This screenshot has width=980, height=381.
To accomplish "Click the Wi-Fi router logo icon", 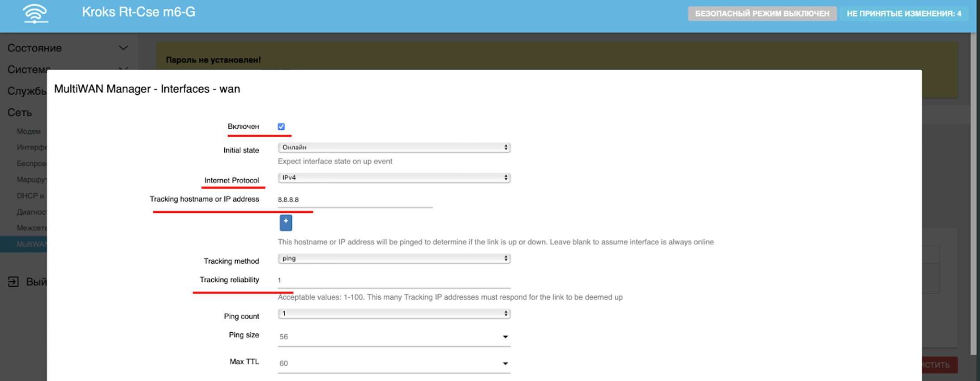I will [35, 14].
